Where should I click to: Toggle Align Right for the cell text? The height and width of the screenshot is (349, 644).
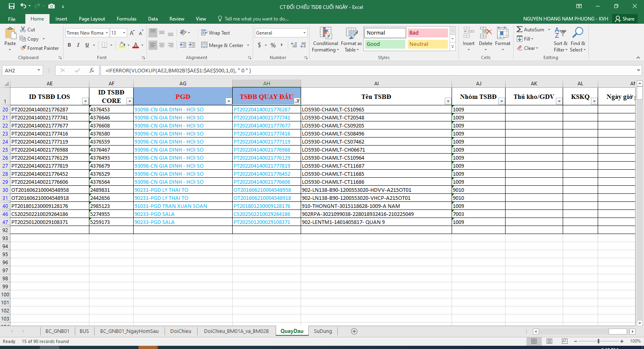tap(171, 45)
